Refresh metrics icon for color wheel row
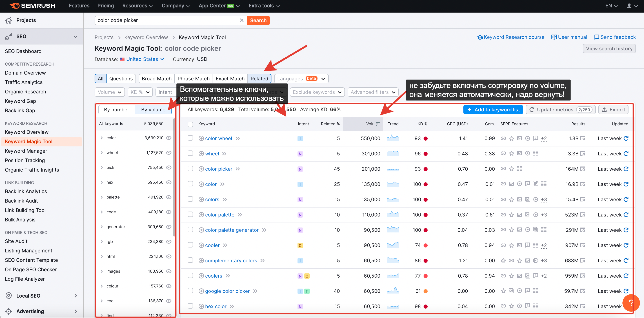The height and width of the screenshot is (318, 644). pos(626,138)
